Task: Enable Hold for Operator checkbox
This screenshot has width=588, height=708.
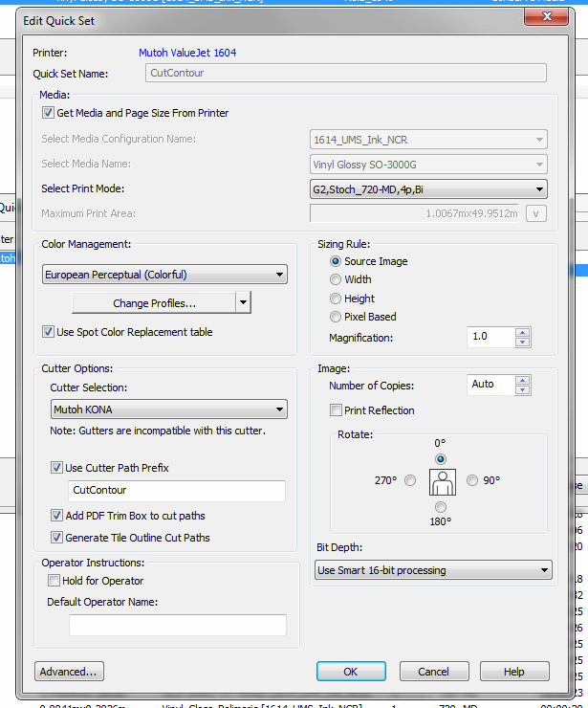Action: tap(54, 580)
